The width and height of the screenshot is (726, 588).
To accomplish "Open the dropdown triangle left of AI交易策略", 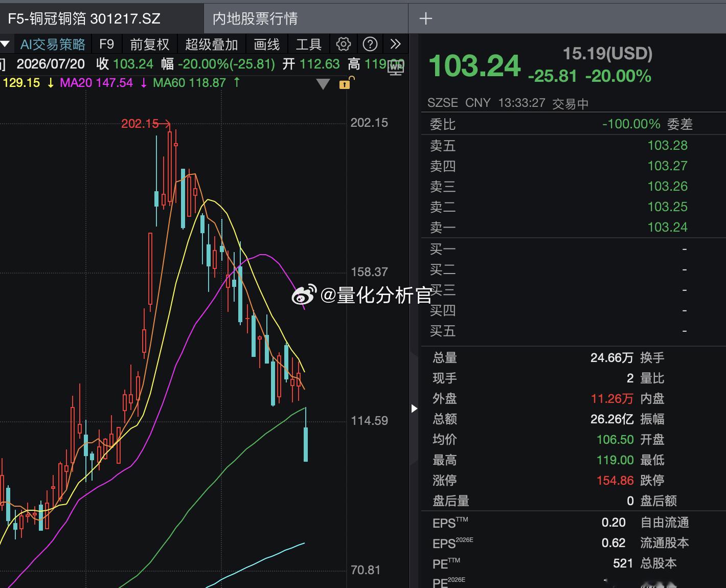I will (x=5, y=44).
